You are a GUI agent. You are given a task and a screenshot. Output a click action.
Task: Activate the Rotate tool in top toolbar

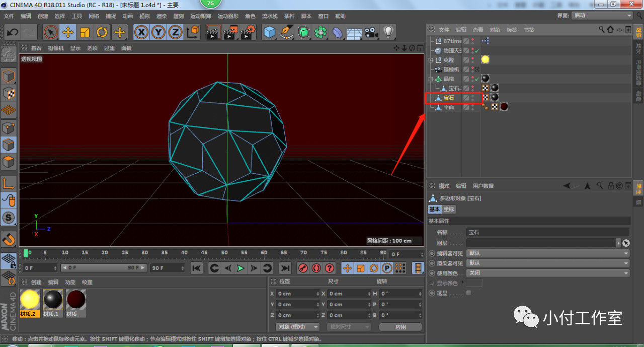coord(102,33)
